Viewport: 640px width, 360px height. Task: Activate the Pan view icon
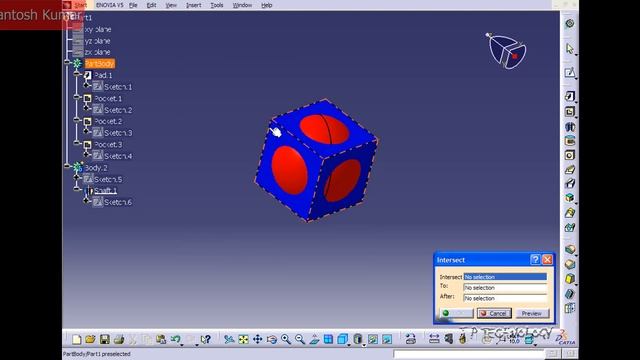click(258, 339)
